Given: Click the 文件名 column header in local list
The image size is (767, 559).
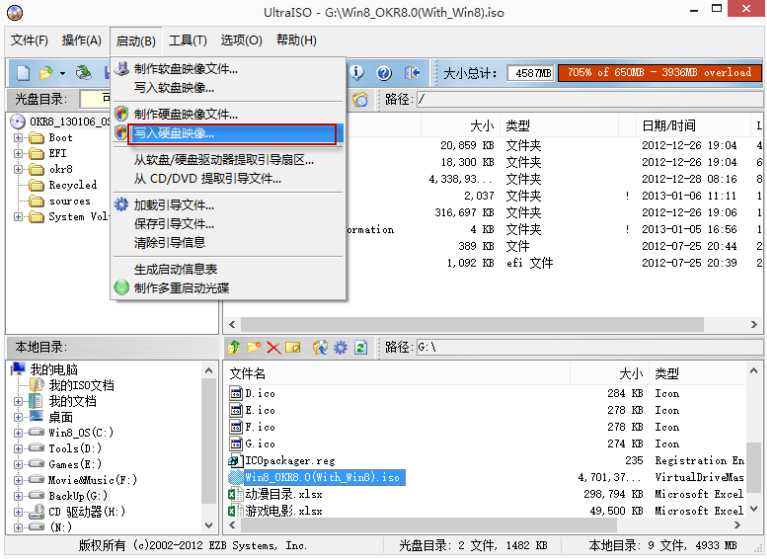Looking at the screenshot, I should 248,374.
